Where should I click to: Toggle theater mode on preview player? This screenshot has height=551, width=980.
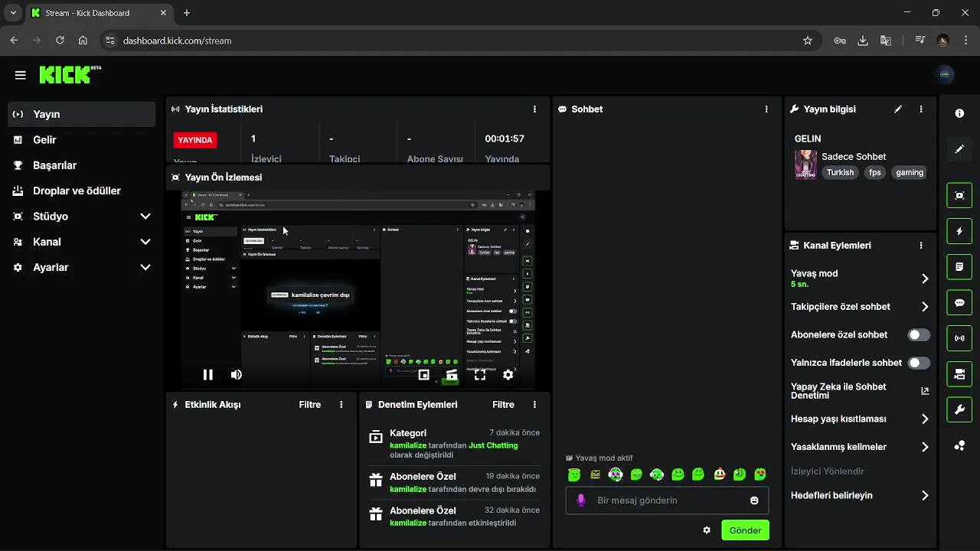click(452, 375)
